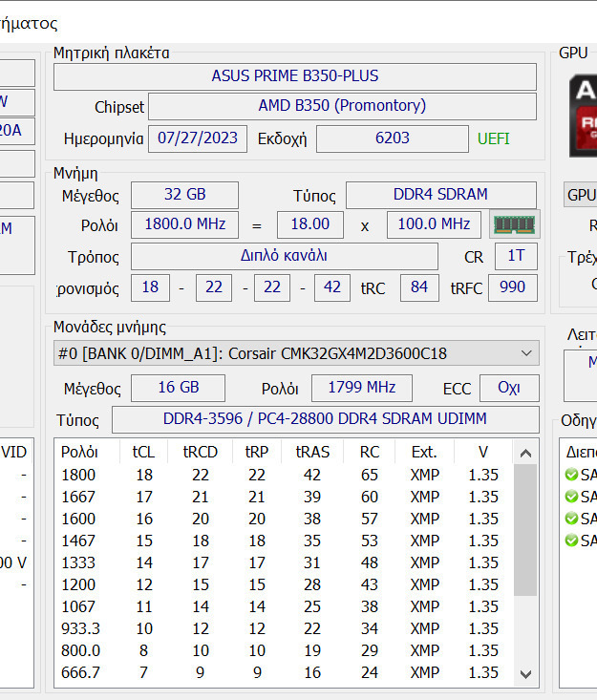Click the tRFC value 990 field

(x=513, y=287)
